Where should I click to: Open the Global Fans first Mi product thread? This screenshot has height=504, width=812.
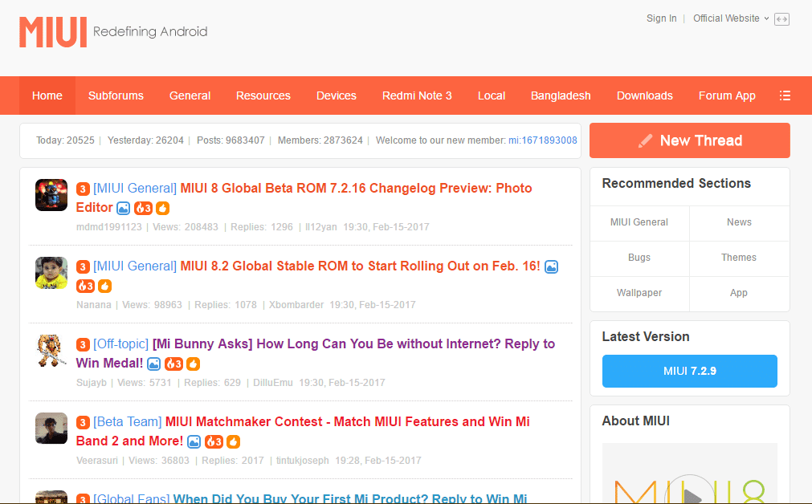coord(350,498)
